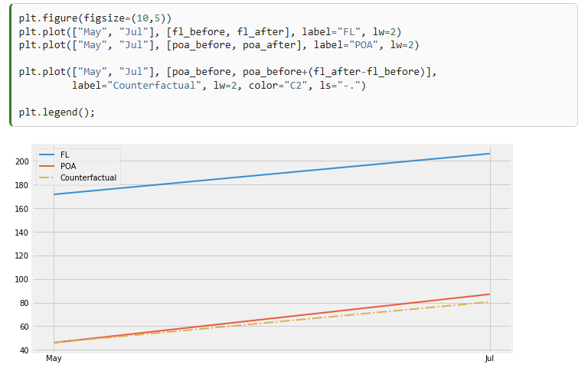The height and width of the screenshot is (371, 588).
Task: Click the 200 y-axis tick label
Action: pos(21,161)
